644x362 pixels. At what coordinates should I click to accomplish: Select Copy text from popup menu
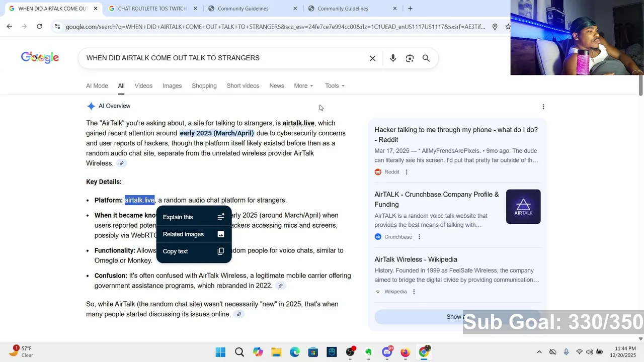[194, 251]
